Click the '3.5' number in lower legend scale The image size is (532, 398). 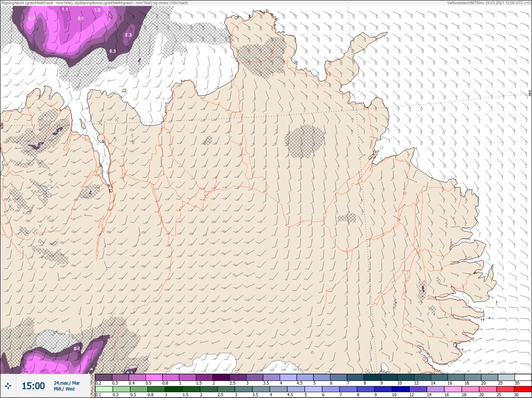[x=255, y=395]
